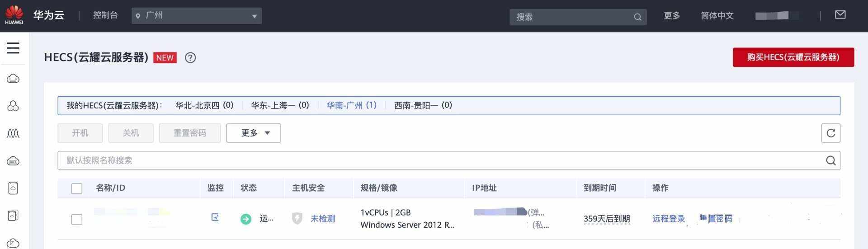
Task: Click the IP地址 column header
Action: (x=484, y=188)
